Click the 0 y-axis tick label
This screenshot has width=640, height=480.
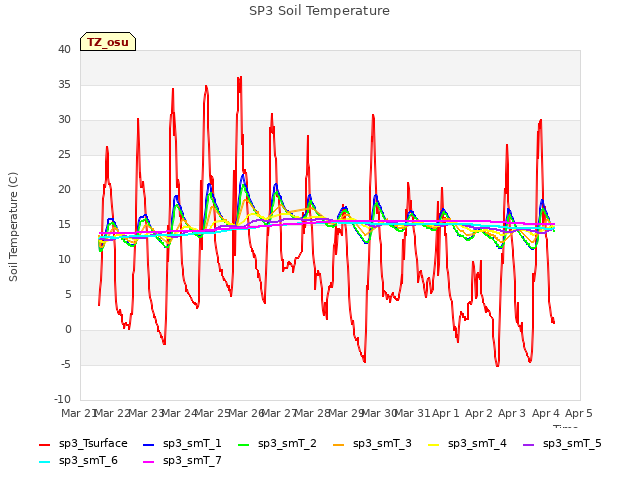click(x=68, y=330)
